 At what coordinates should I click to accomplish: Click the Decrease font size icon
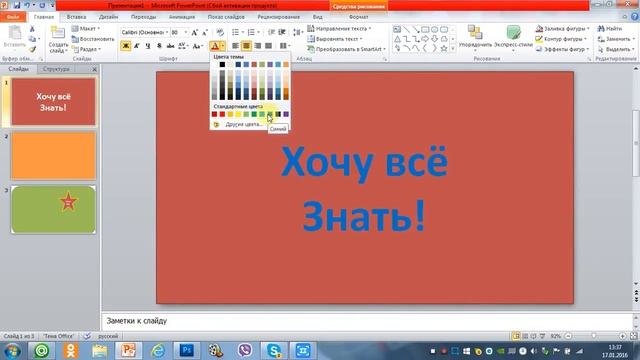point(205,32)
